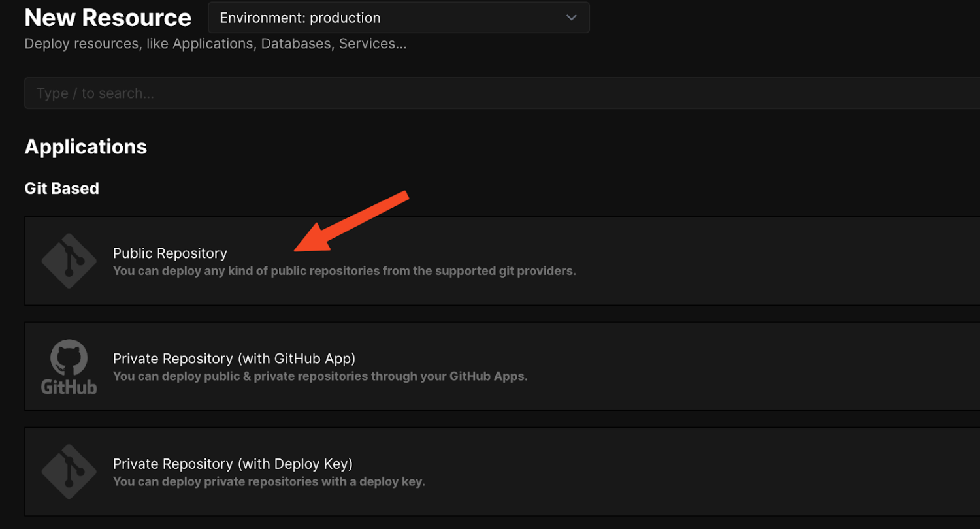980x529 pixels.
Task: Click the public repositories description text
Action: [x=344, y=271]
